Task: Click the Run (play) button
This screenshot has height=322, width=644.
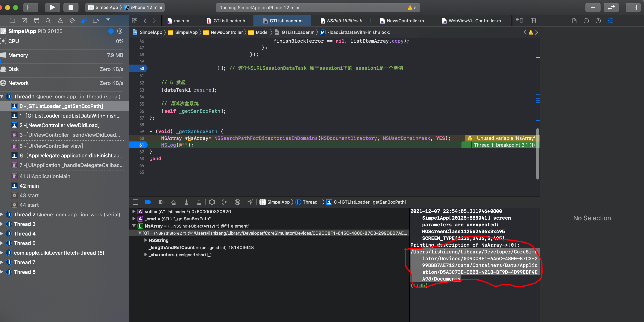Action: click(52, 8)
